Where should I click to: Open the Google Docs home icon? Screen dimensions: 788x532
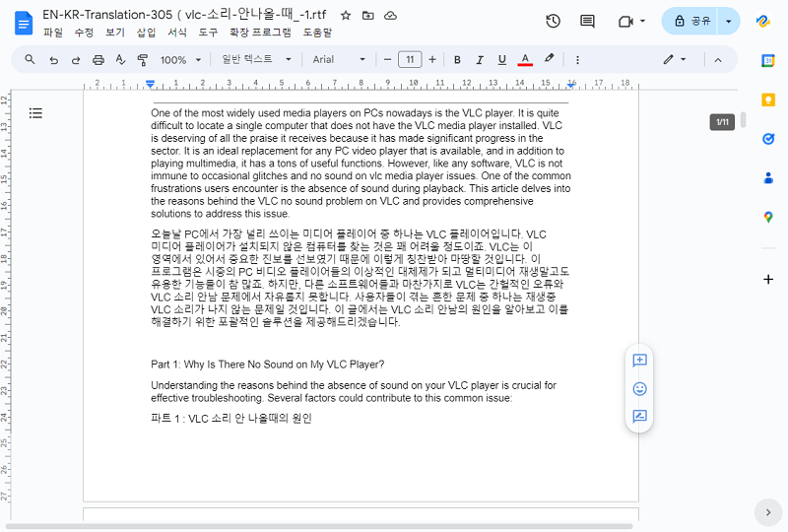click(x=24, y=23)
